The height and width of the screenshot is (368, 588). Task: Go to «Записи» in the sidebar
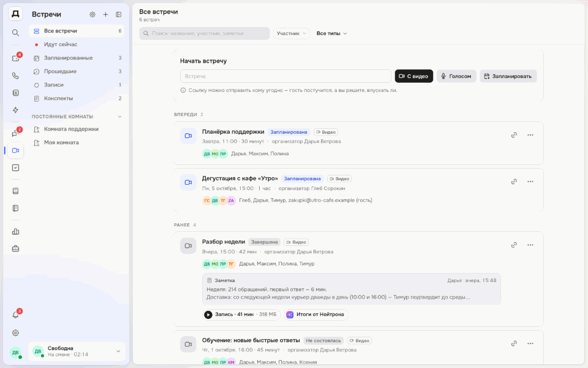coord(77,85)
